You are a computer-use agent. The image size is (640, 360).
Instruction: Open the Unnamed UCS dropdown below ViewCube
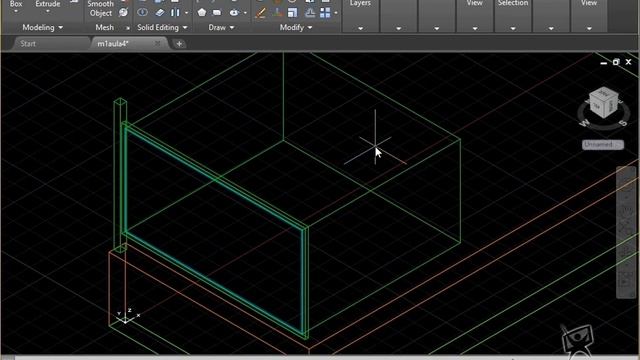603,144
